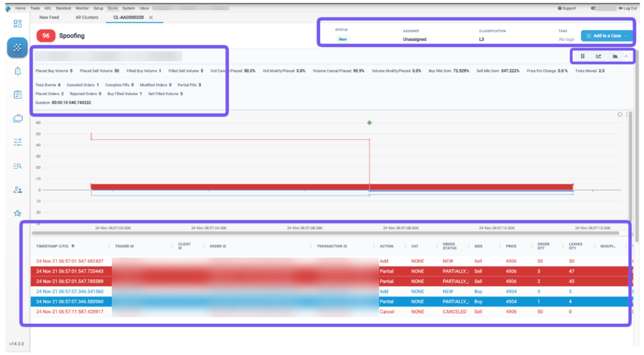Open the cases briefcase icon in sidebar
The width and height of the screenshot is (644, 355).
[x=17, y=119]
